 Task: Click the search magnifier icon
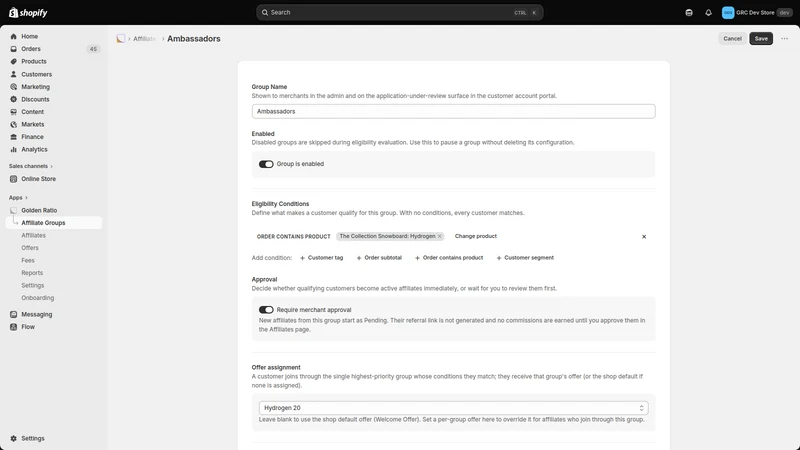pos(265,12)
